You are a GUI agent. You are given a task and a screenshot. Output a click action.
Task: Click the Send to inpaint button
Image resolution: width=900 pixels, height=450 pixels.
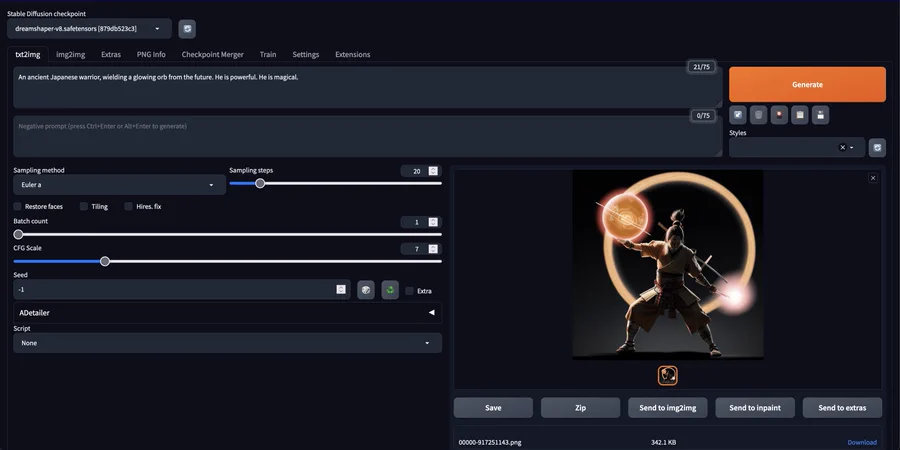[x=755, y=407]
